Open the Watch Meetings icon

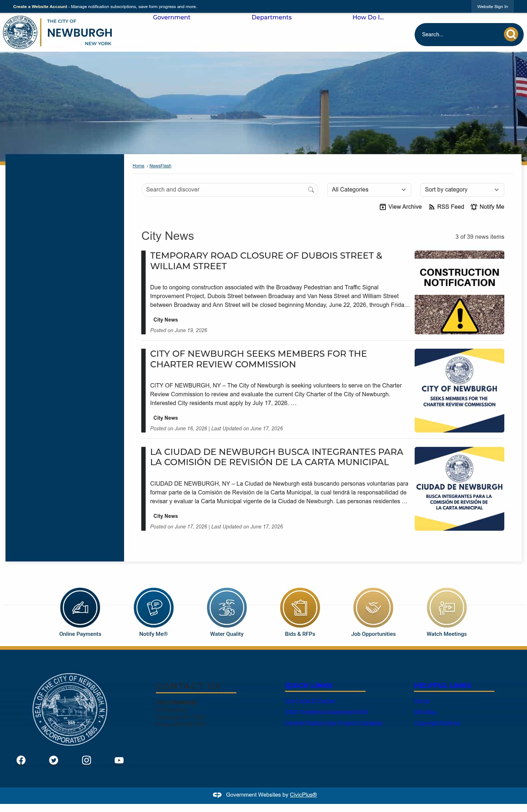tap(446, 608)
